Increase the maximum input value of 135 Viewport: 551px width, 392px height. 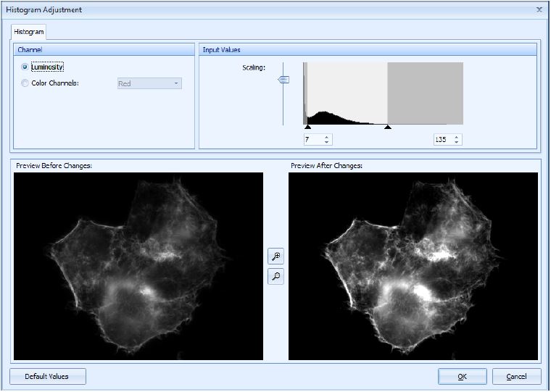click(x=457, y=137)
